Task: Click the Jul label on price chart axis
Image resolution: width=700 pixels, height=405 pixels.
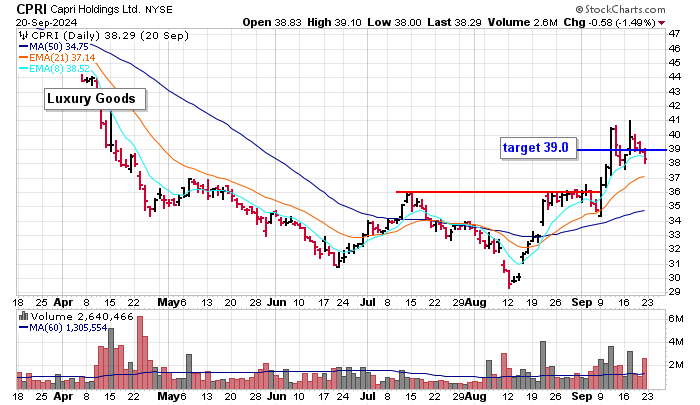Action: point(367,302)
